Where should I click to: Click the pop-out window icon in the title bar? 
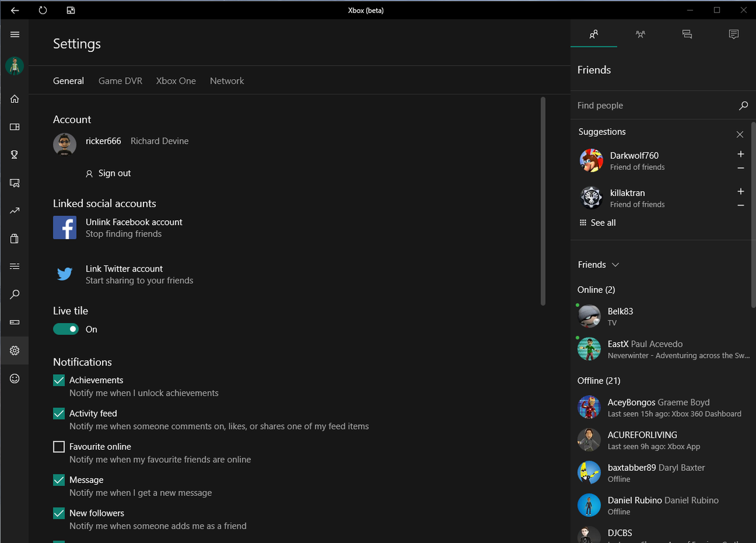(x=71, y=10)
